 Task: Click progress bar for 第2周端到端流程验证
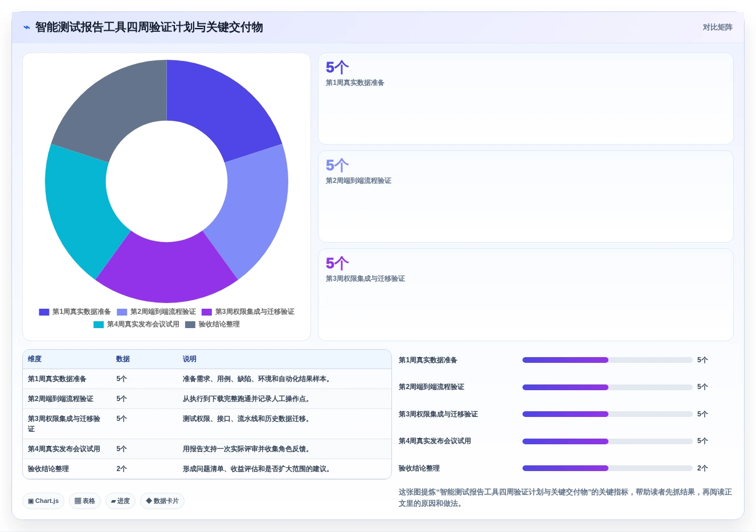tap(607, 387)
